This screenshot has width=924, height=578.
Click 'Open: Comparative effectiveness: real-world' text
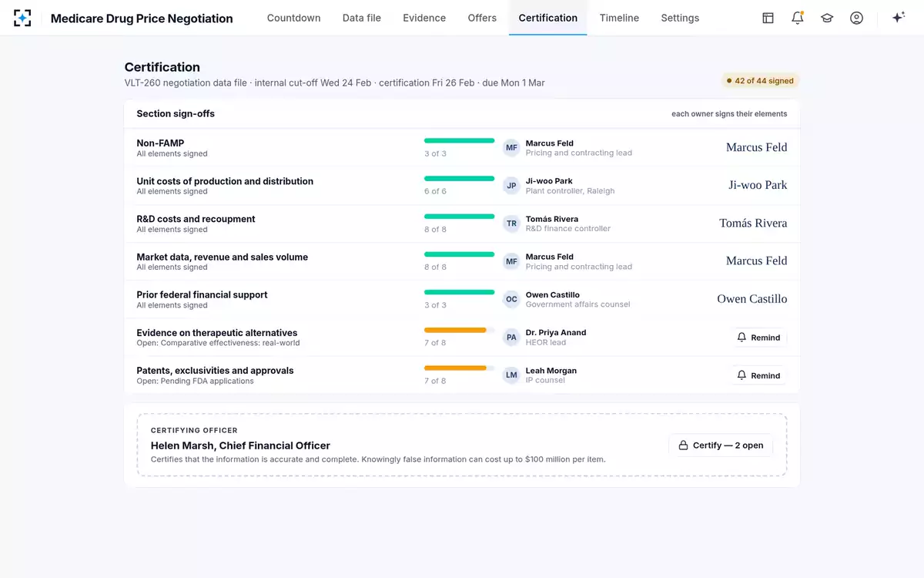(x=218, y=343)
